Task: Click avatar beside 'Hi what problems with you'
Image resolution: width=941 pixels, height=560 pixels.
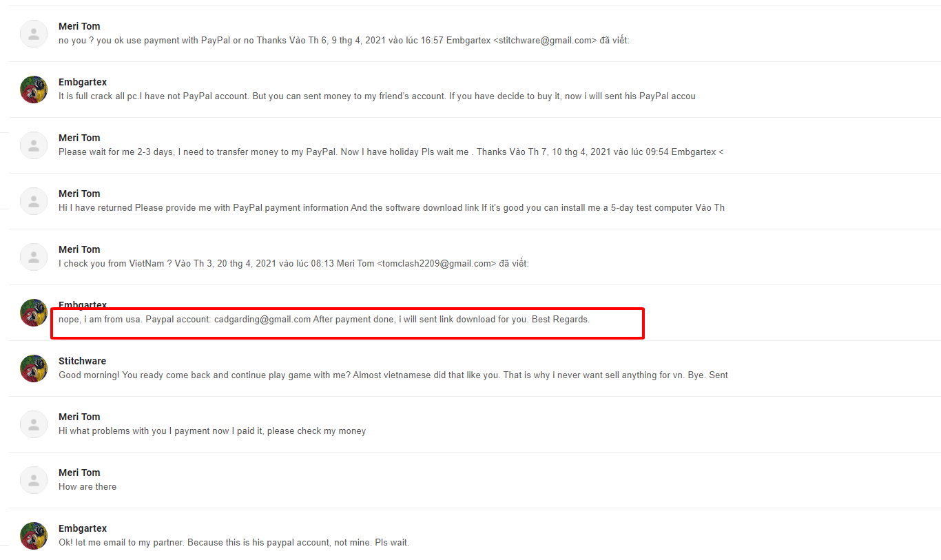Action: (x=34, y=424)
